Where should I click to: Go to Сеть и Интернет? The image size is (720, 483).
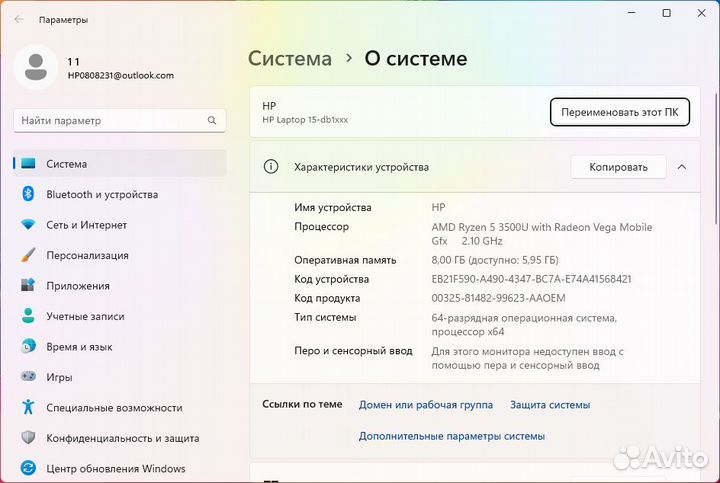pos(120,225)
